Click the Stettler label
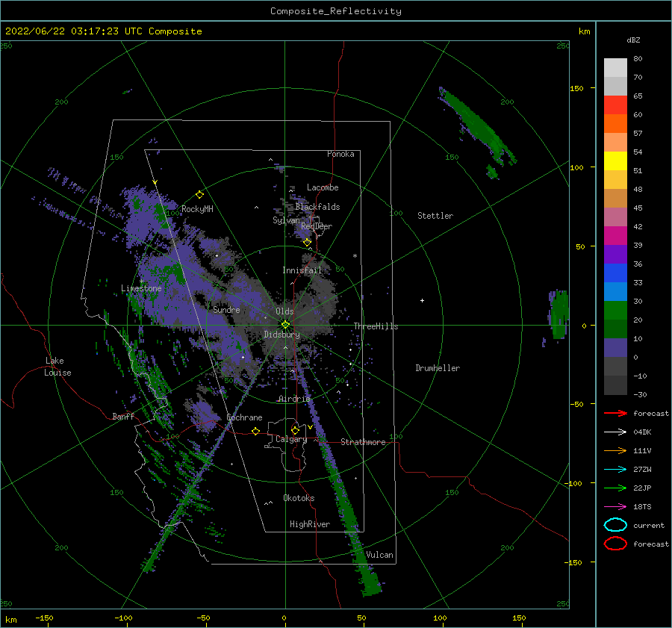The image size is (672, 628). click(435, 216)
